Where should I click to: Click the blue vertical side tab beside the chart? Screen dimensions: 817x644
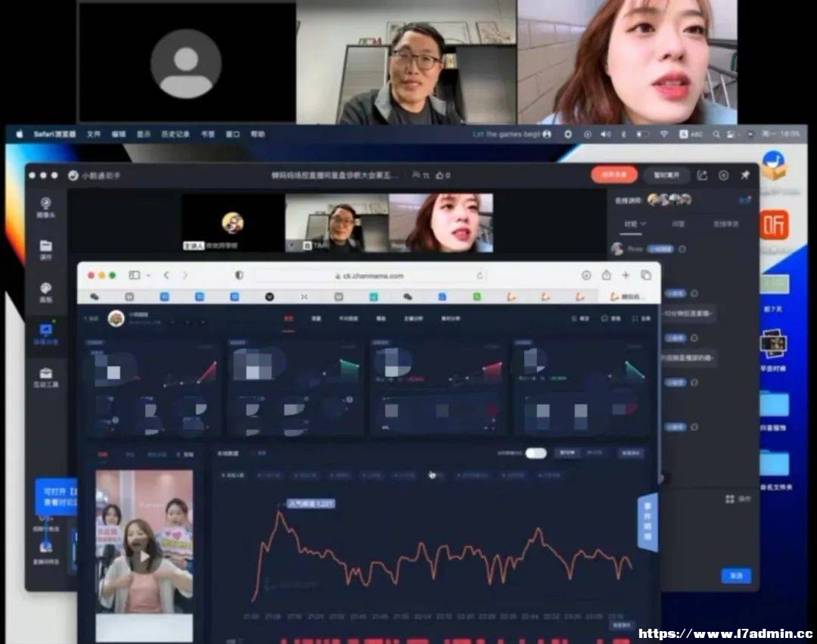pos(648,521)
